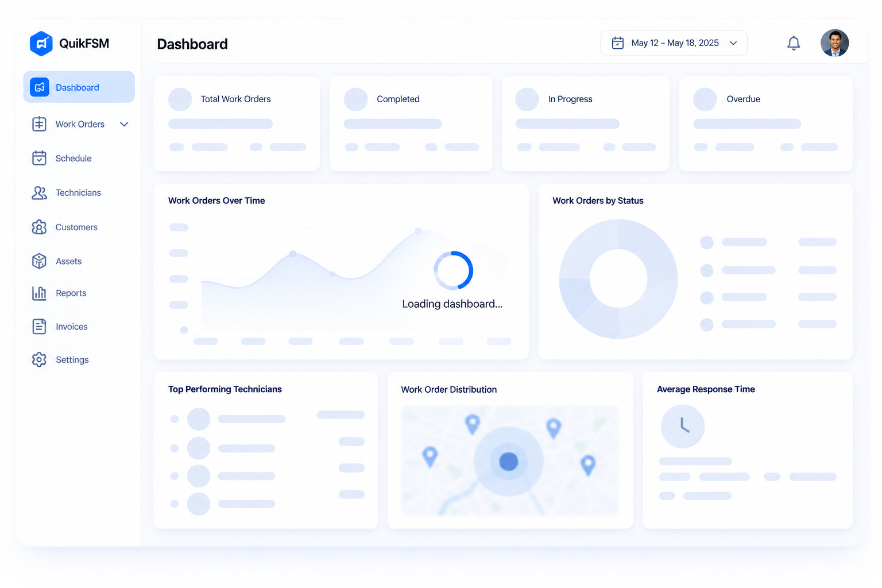Viewport: 882px width, 588px height.
Task: Click the Schedule calendar icon
Action: click(39, 158)
